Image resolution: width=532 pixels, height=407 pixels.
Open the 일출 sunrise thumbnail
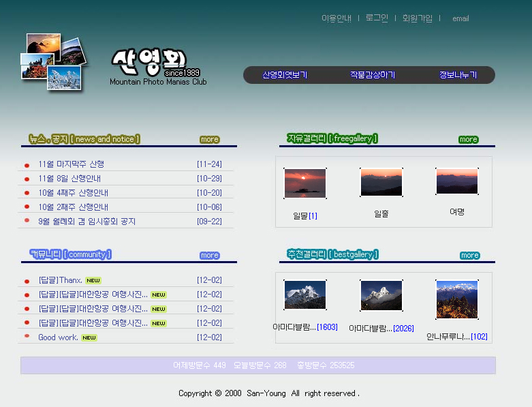pyautogui.click(x=381, y=182)
